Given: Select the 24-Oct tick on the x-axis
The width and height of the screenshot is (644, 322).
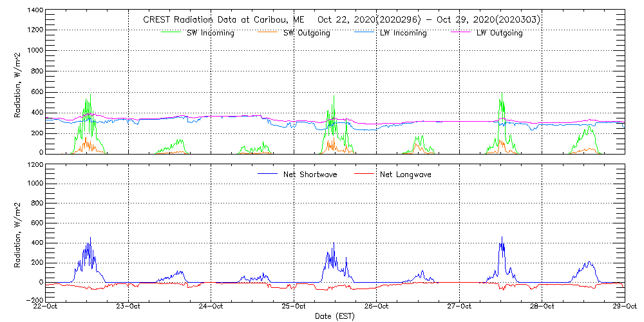Looking at the screenshot, I should pos(211,308).
